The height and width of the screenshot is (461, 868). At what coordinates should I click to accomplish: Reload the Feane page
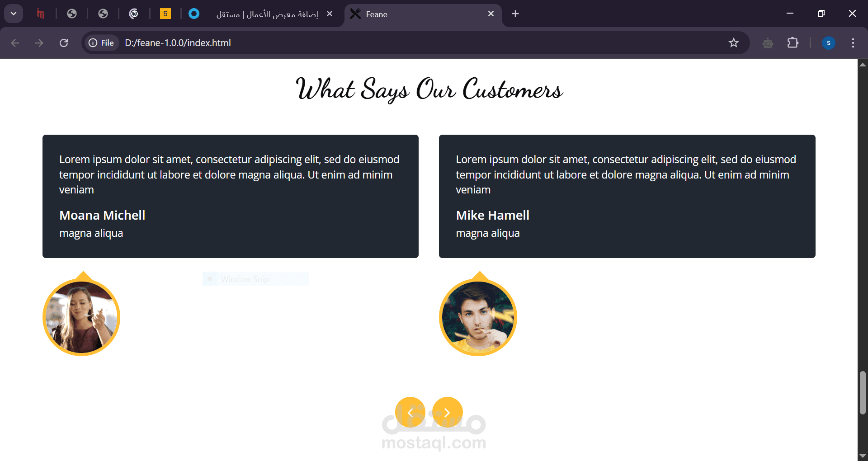(64, 43)
